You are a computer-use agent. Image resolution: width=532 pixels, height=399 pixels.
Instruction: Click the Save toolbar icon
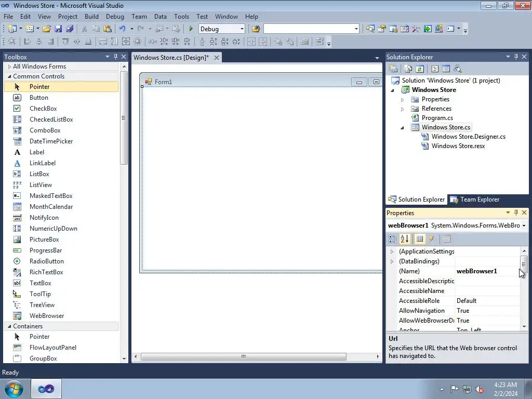click(x=58, y=29)
